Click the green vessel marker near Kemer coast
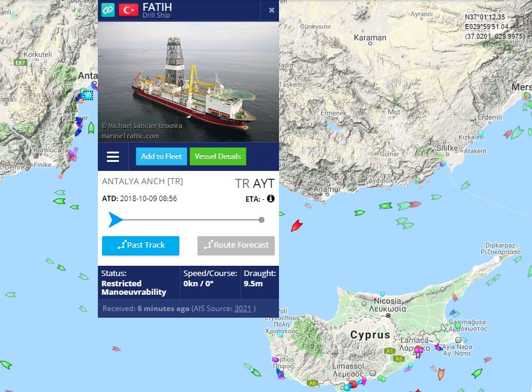This screenshot has height=392, width=532. [91, 128]
